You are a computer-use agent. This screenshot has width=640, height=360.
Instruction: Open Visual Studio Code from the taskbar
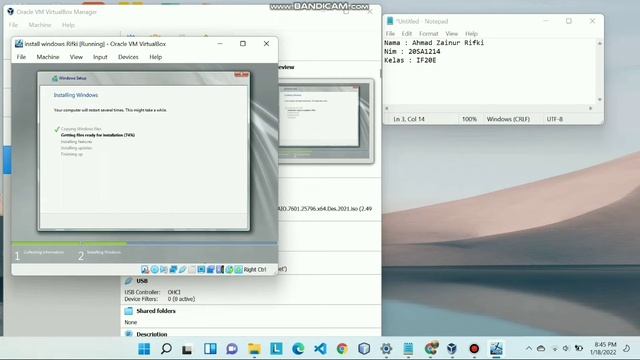[x=320, y=349]
